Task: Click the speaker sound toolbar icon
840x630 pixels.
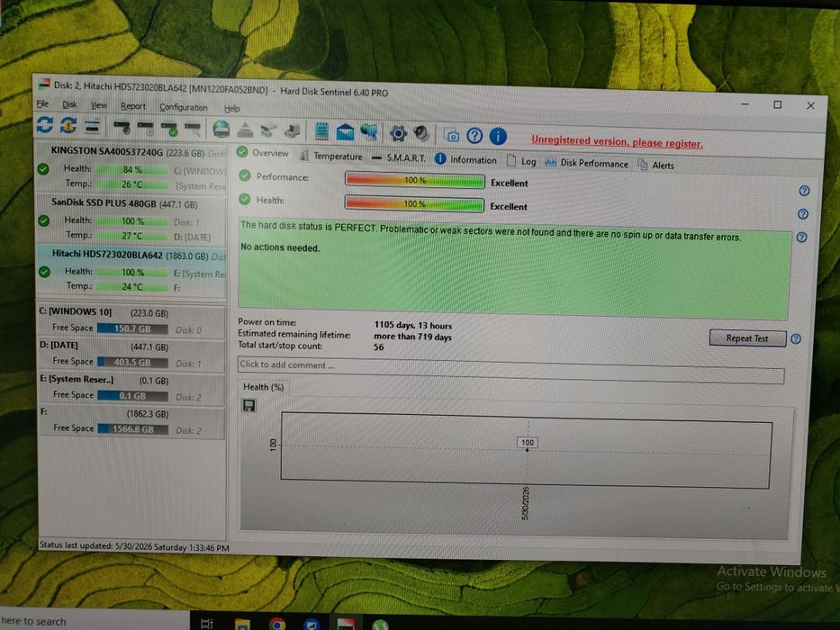Action: (x=421, y=134)
